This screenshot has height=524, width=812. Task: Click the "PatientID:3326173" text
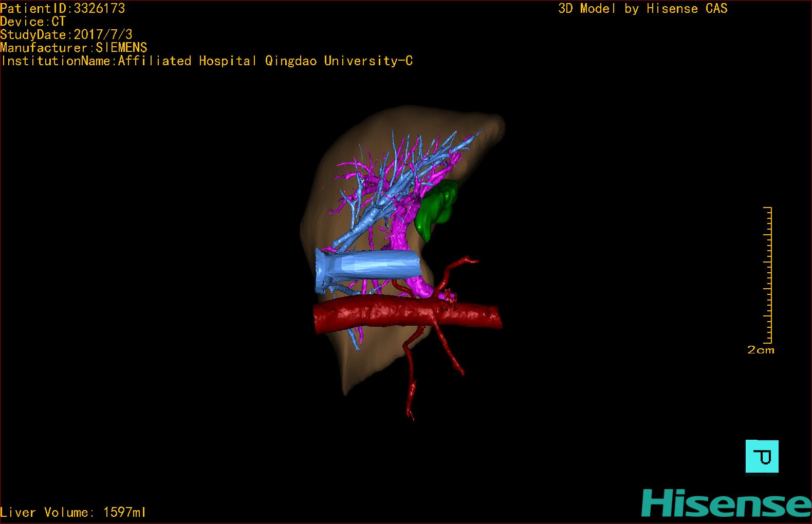point(63,8)
